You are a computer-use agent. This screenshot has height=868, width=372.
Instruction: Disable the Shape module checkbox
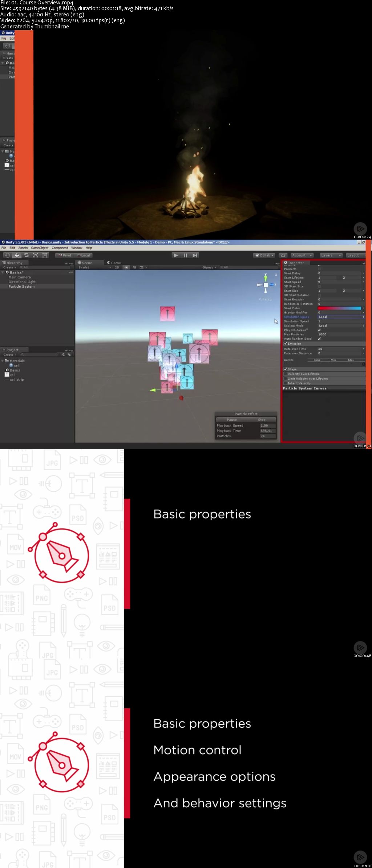click(286, 369)
